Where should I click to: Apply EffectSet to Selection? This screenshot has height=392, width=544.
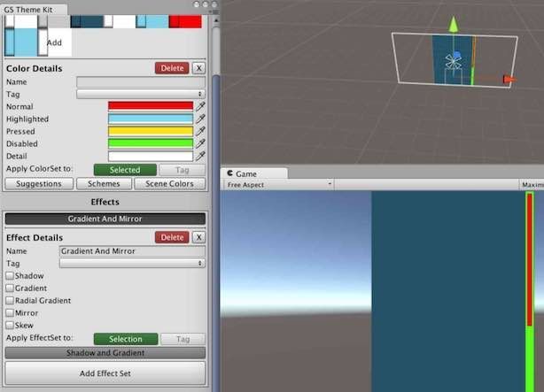[x=126, y=339]
